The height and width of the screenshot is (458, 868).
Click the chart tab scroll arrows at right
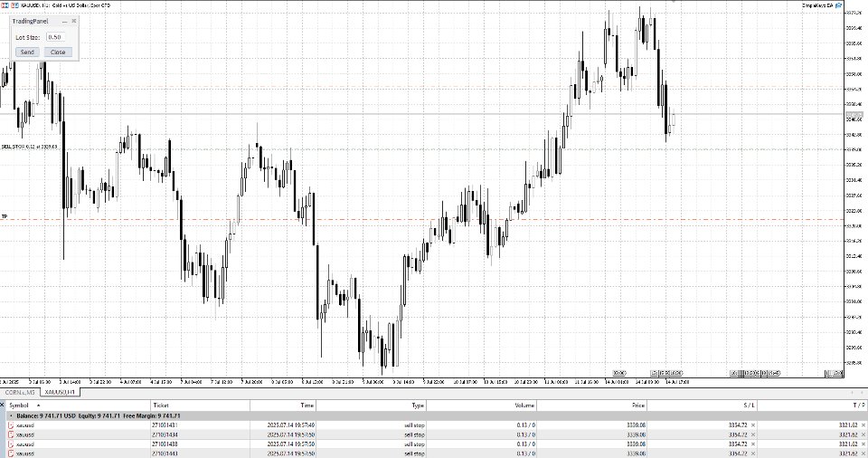pos(857,392)
